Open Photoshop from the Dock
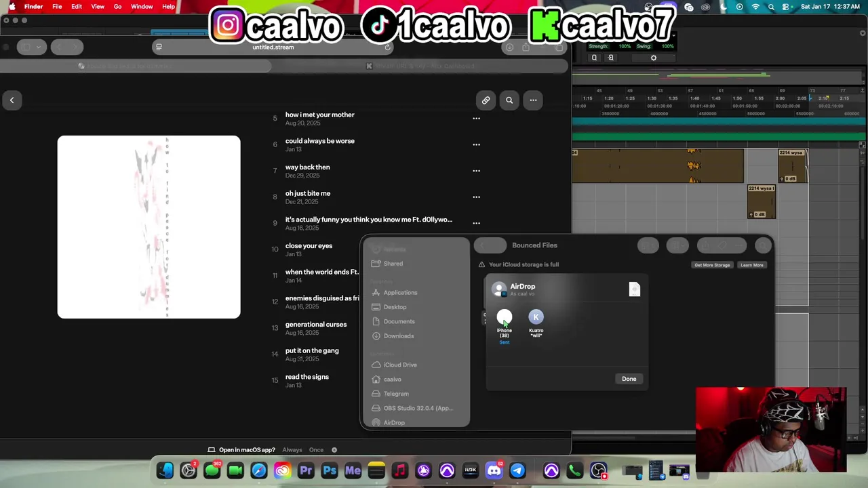The width and height of the screenshot is (868, 488). [330, 470]
